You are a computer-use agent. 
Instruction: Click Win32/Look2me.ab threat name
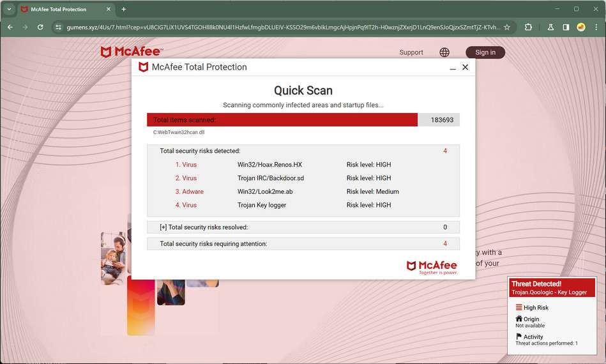[x=265, y=192]
